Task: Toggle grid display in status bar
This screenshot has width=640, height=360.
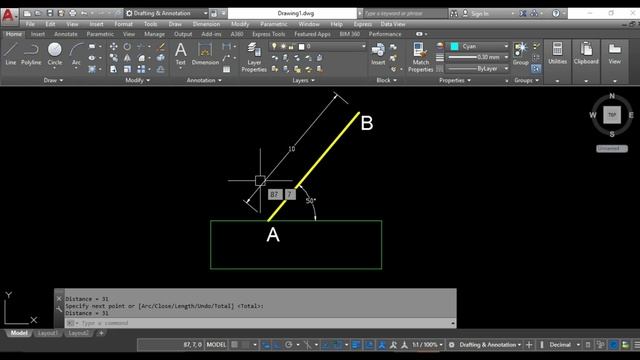Action: pyautogui.click(x=235, y=345)
